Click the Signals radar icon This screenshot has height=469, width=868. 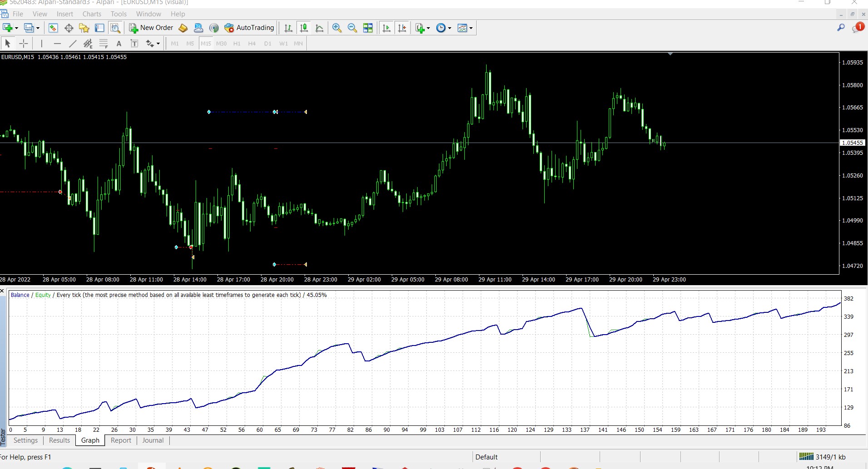pyautogui.click(x=214, y=28)
